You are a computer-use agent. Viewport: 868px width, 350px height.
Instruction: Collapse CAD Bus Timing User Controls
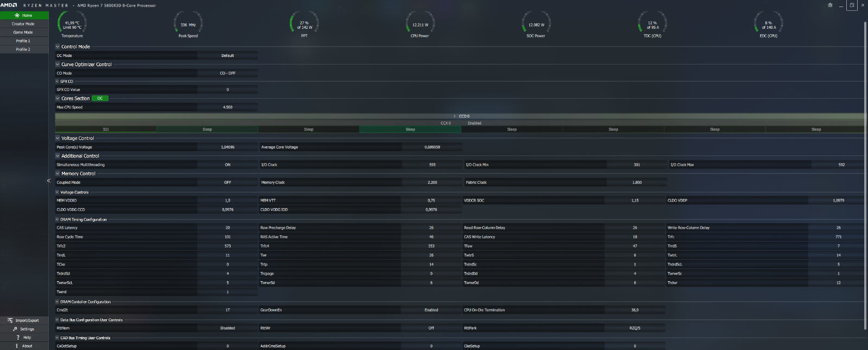(x=57, y=338)
